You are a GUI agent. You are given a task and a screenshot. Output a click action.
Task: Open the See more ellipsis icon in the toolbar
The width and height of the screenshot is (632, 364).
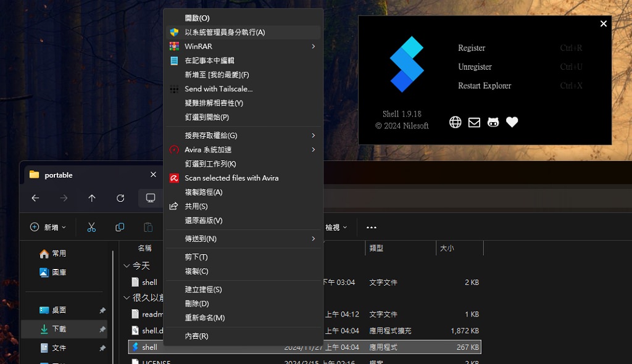371,227
